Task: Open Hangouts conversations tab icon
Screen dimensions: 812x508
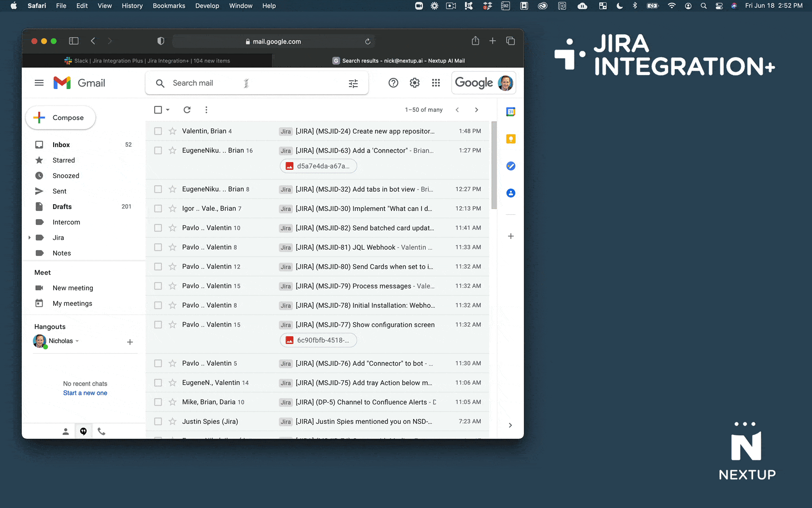Action: coord(84,432)
